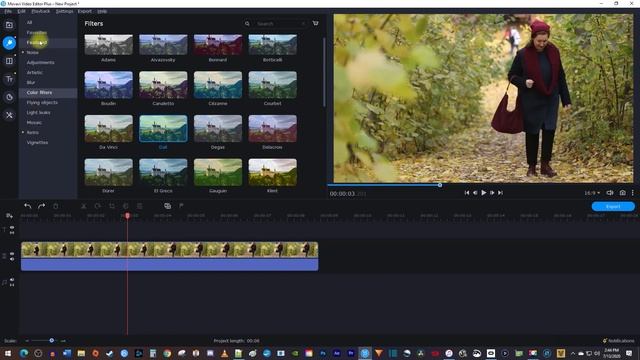The height and width of the screenshot is (360, 640).
Task: Open the Stickers tab icon
Action: [9, 97]
